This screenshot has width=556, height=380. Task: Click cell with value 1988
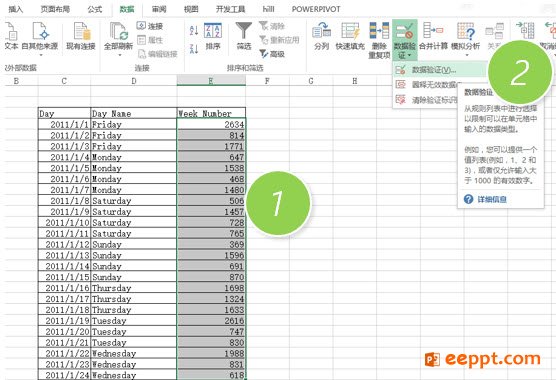click(x=211, y=353)
